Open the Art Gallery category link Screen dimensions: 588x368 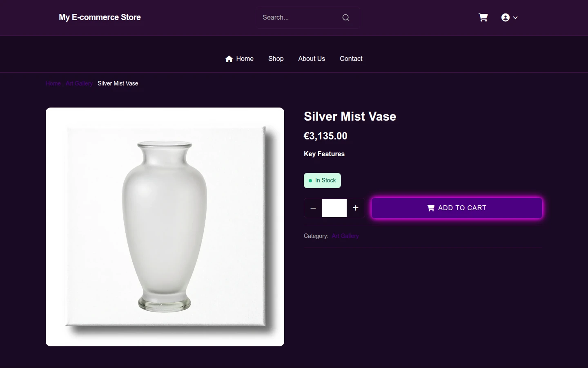pyautogui.click(x=345, y=236)
